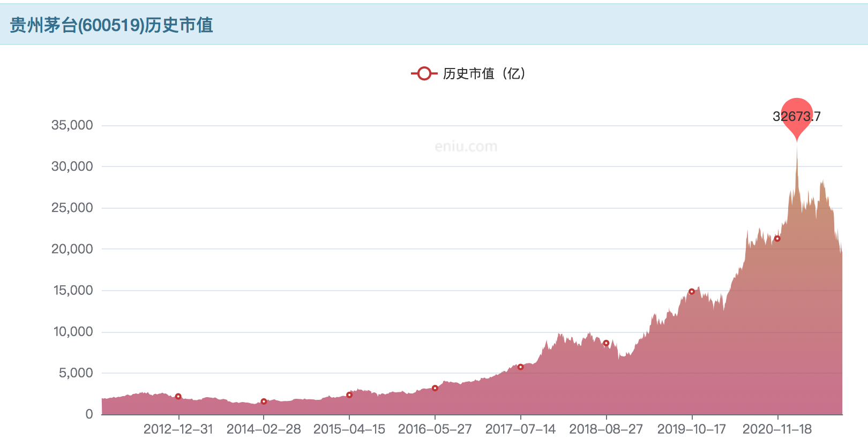Select the data point above 2016-05-27
This screenshot has width=868, height=440.
tap(435, 388)
